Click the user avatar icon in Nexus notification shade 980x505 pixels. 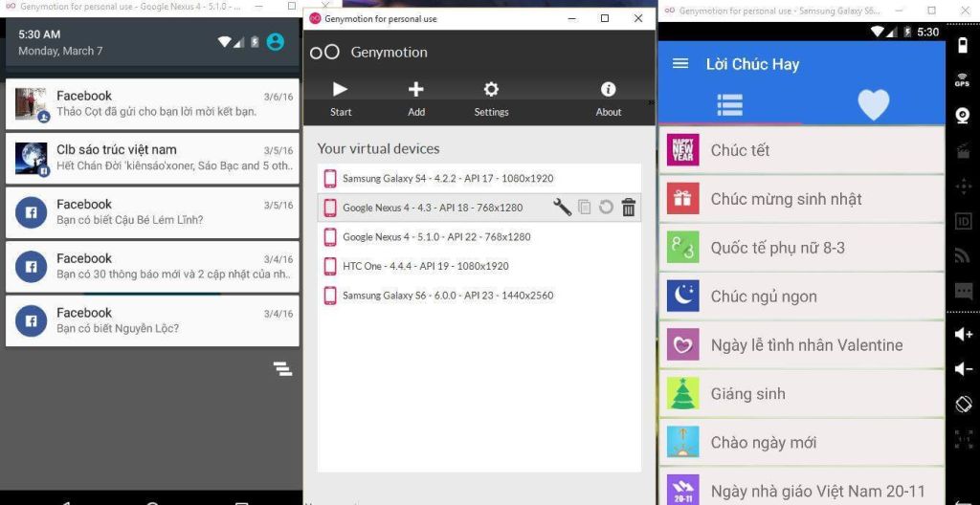click(275, 42)
